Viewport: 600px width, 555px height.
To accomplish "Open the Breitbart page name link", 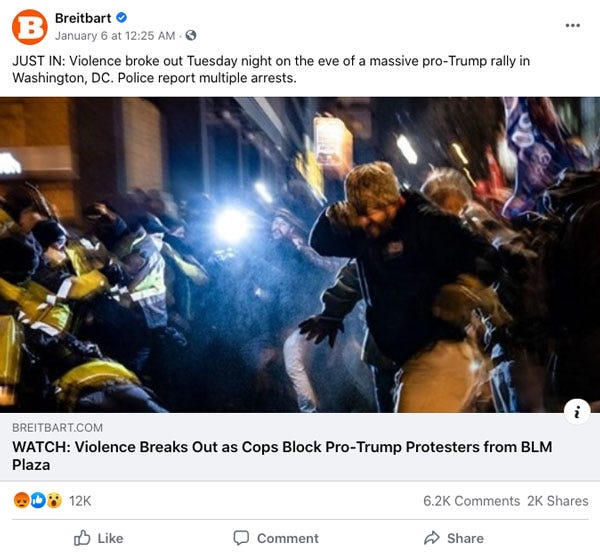I will (x=83, y=18).
